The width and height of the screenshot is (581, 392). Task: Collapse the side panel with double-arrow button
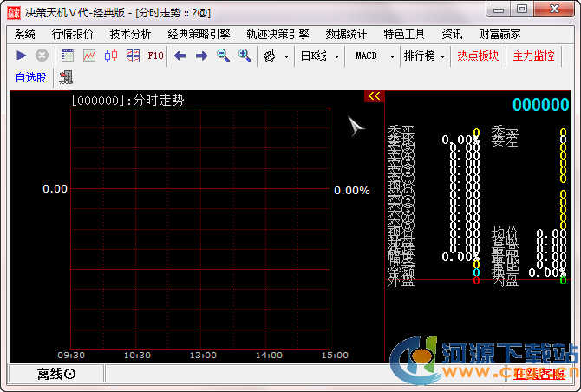click(374, 96)
